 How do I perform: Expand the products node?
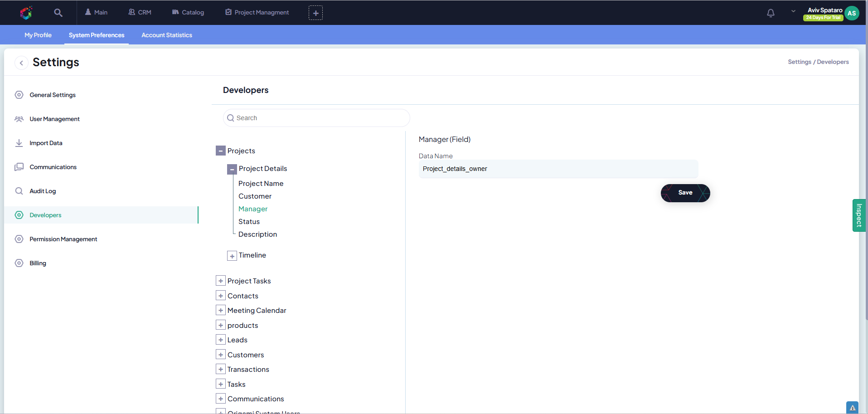(221, 325)
